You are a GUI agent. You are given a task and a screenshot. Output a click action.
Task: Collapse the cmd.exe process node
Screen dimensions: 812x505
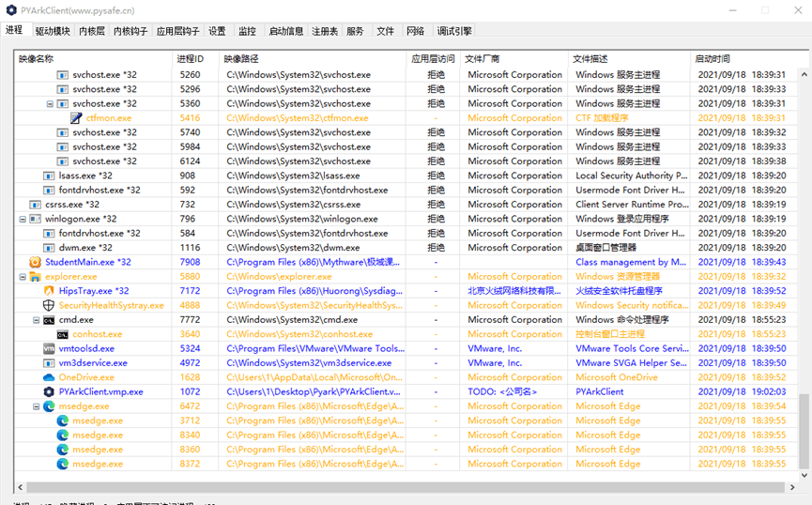pos(37,320)
